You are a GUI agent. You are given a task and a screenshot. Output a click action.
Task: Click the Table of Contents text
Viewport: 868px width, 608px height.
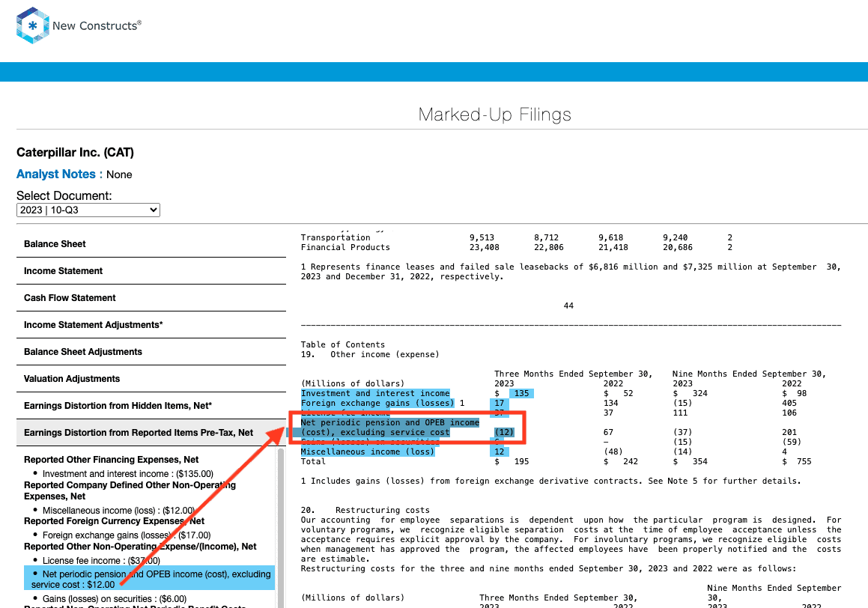tap(343, 344)
